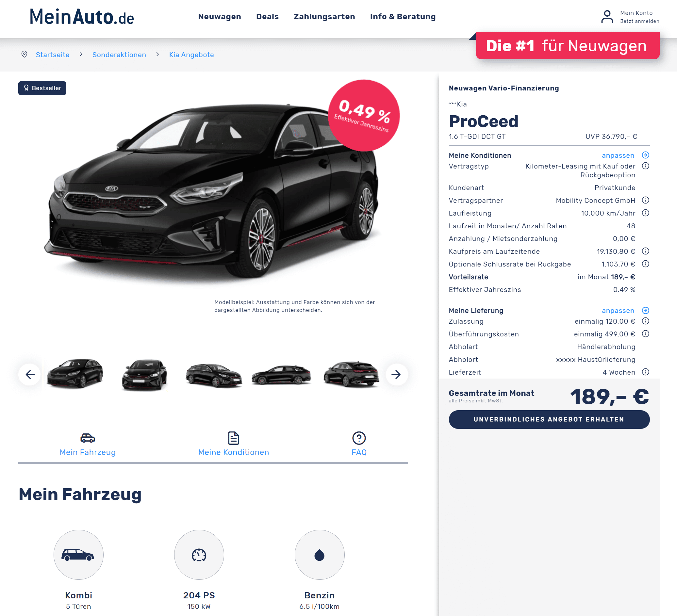Click the fuel drop Benzin icon

(x=319, y=555)
